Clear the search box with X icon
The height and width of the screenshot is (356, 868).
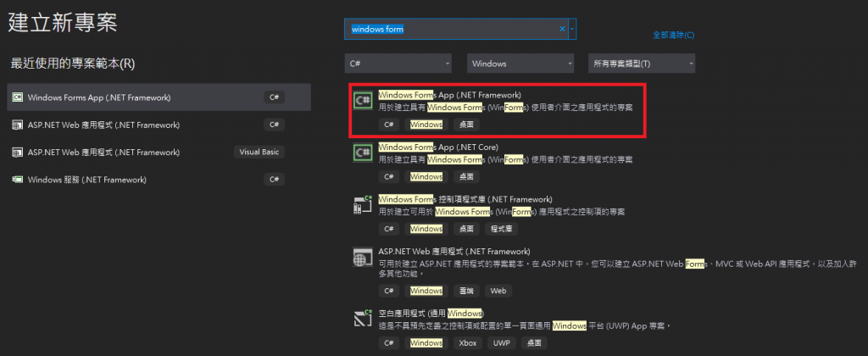tap(563, 29)
